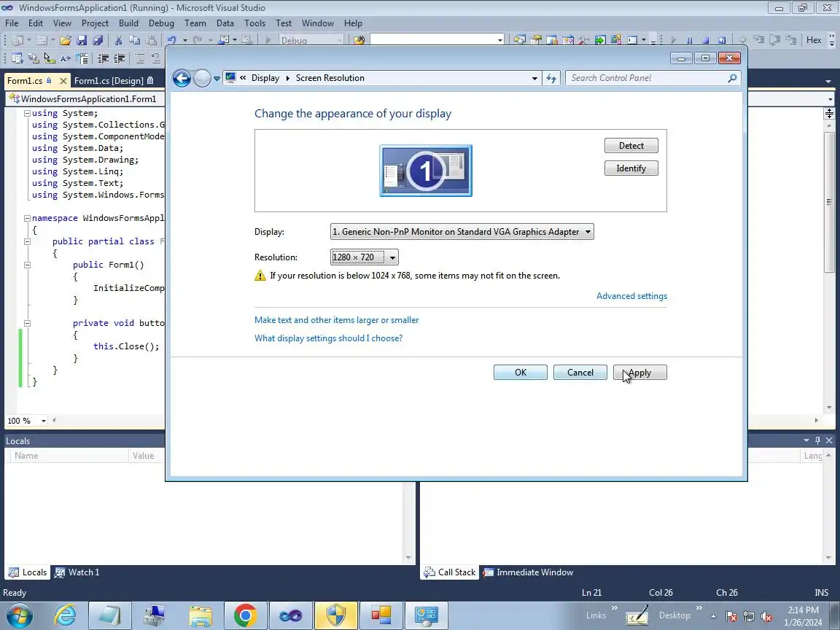
Task: Click the clock showing 2:14 PM
Action: pyautogui.click(x=803, y=610)
